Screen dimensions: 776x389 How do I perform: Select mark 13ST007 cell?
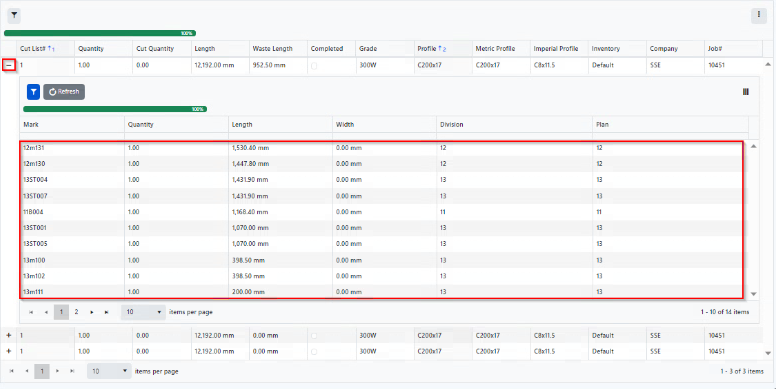(x=72, y=196)
